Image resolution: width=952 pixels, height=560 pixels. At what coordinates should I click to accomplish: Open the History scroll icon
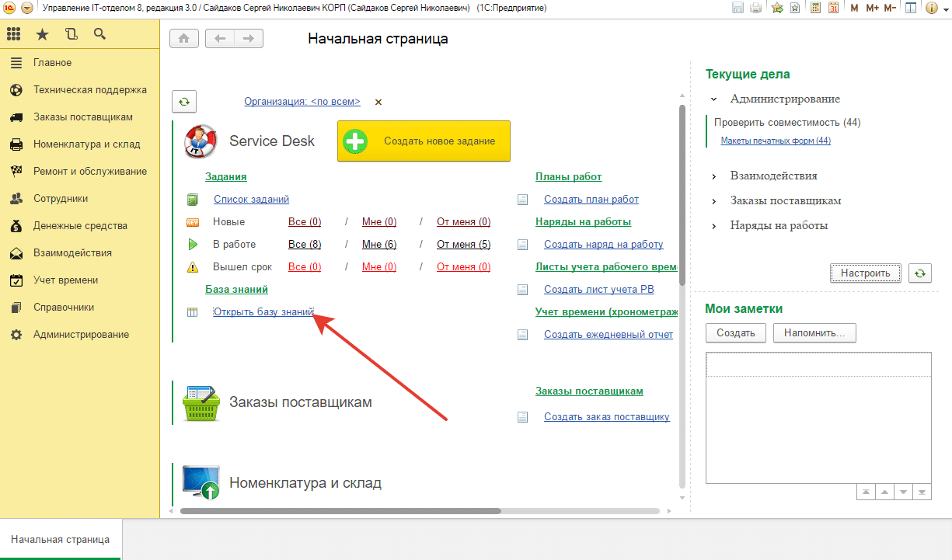point(71,34)
